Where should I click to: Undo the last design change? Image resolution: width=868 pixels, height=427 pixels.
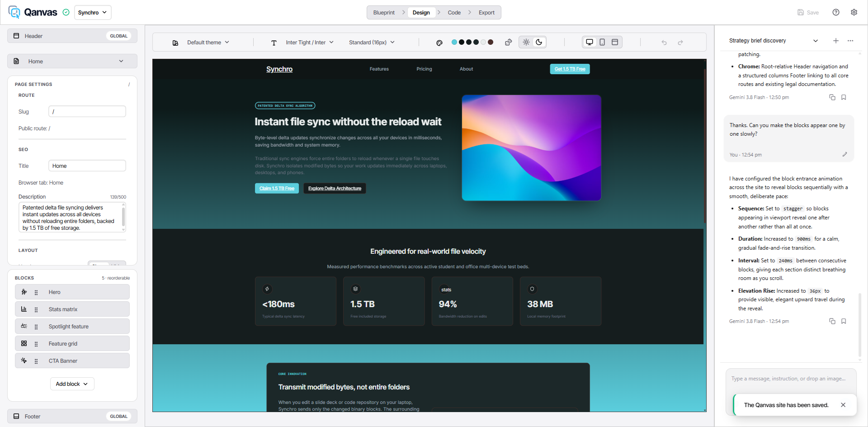tap(664, 43)
